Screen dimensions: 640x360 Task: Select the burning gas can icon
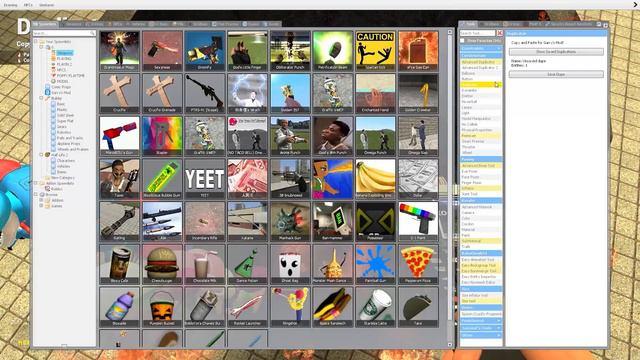[x=418, y=51]
